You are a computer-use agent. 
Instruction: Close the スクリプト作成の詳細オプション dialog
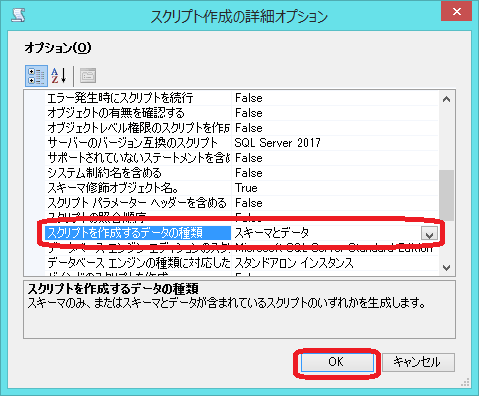click(x=456, y=12)
